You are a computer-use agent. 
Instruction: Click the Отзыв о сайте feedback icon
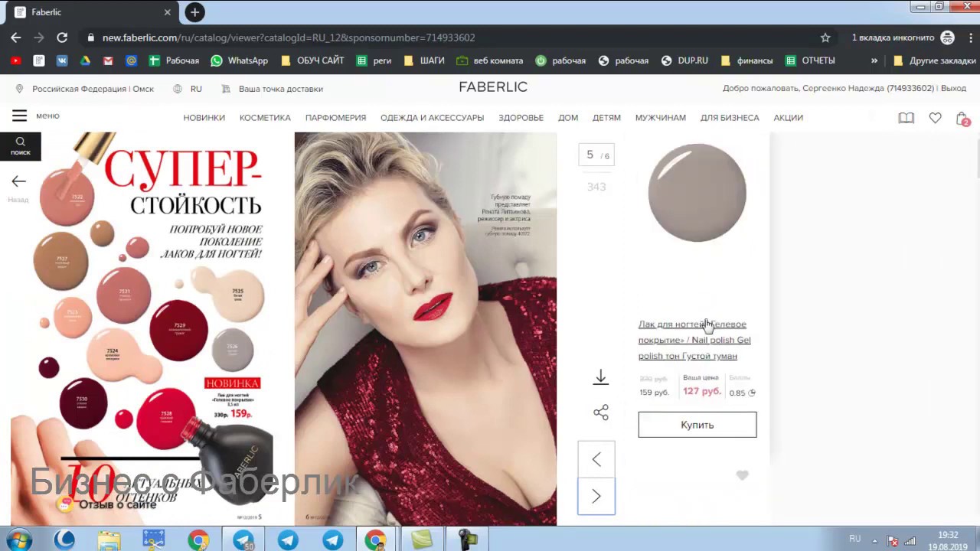coord(65,504)
